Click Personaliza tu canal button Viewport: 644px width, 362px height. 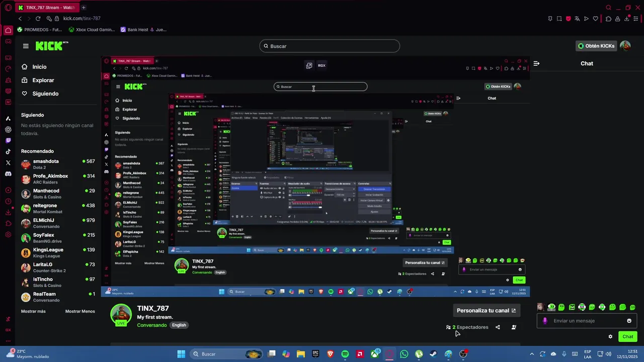tap(486, 311)
